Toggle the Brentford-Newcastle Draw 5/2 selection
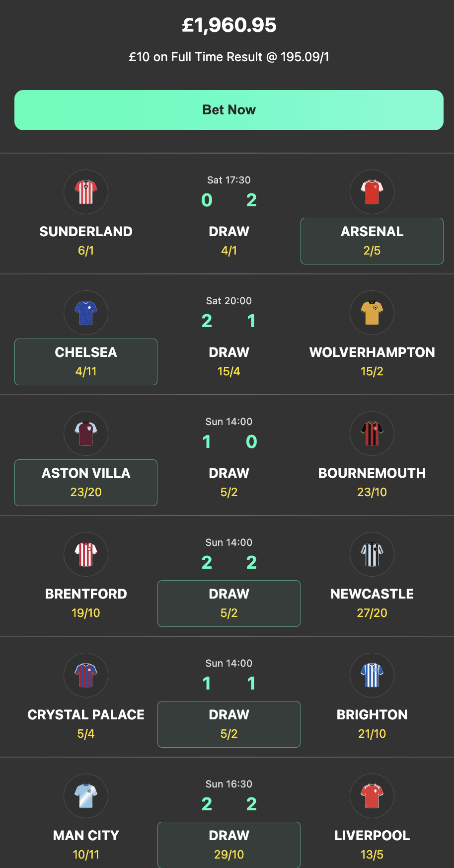 [228, 603]
